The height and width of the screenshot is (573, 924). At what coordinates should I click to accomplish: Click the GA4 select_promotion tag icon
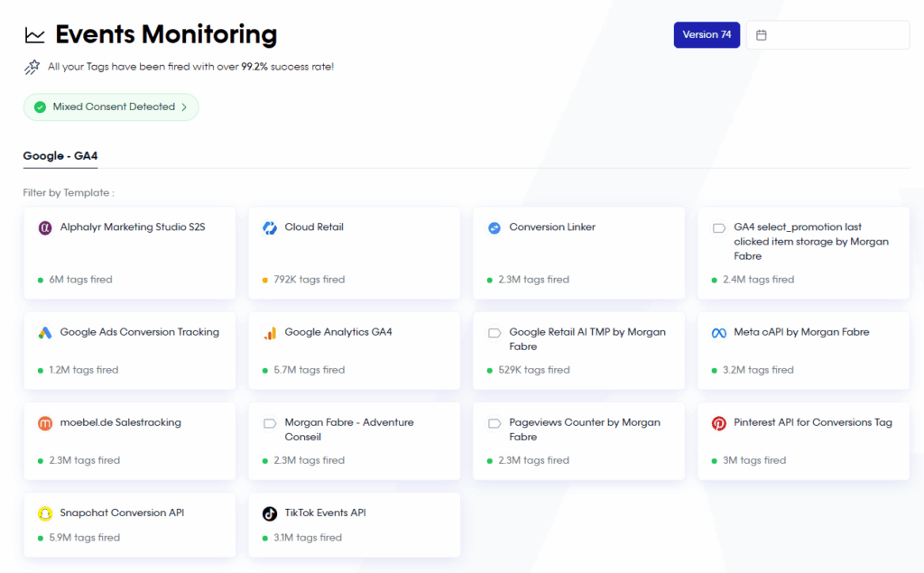click(x=719, y=227)
